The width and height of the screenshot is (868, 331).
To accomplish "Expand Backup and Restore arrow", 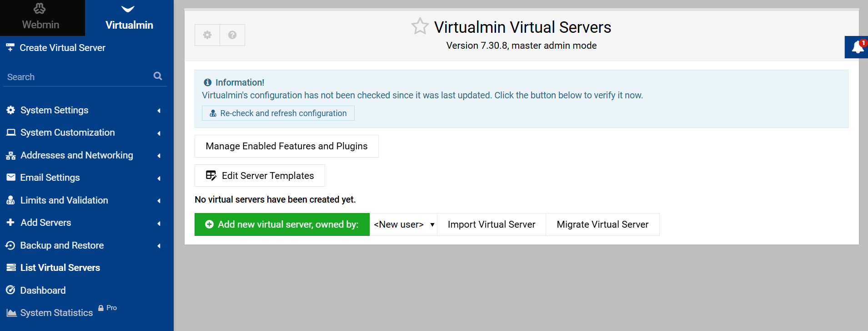I will click(x=159, y=246).
